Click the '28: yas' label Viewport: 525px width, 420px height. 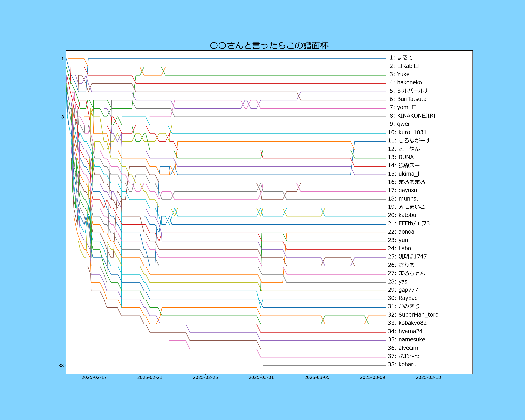tap(397, 281)
